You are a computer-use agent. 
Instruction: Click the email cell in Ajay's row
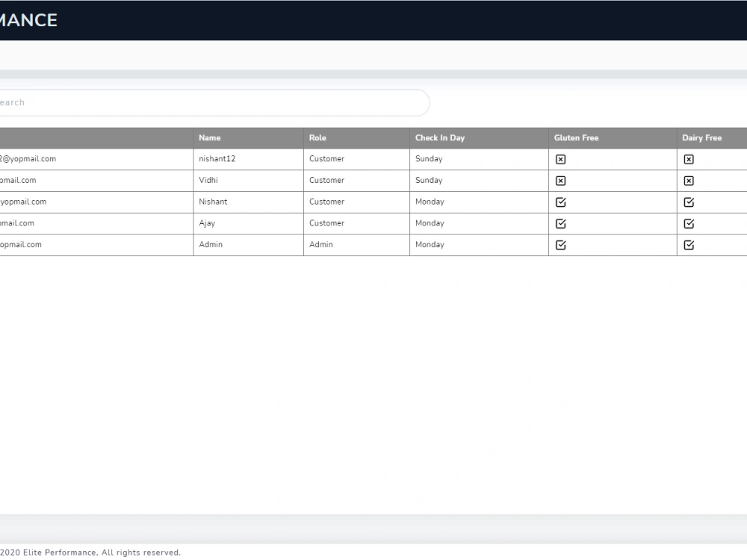coord(96,224)
